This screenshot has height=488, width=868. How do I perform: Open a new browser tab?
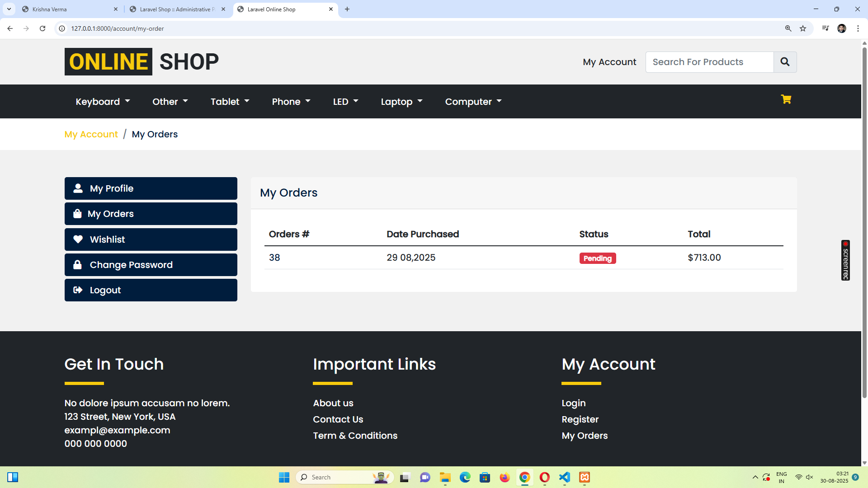coord(347,9)
